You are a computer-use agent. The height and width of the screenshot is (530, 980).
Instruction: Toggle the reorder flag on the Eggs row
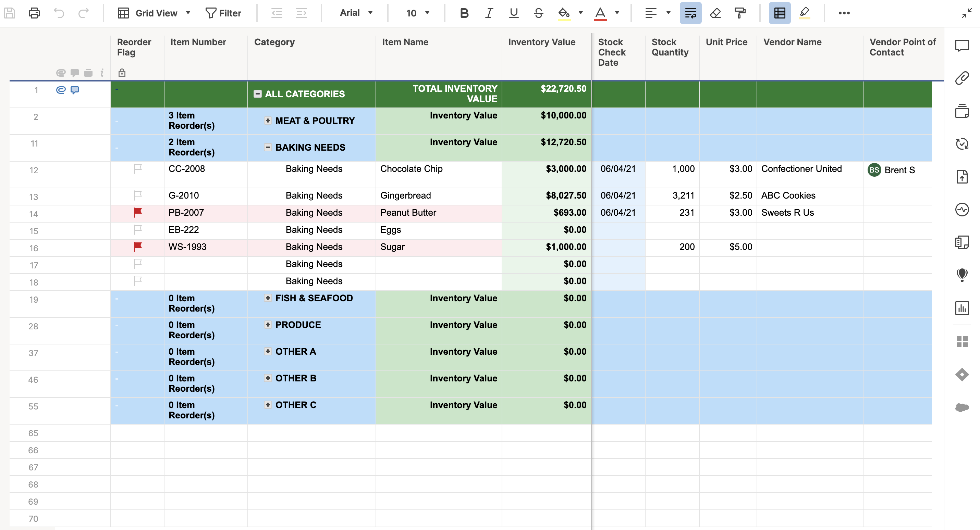tap(138, 230)
